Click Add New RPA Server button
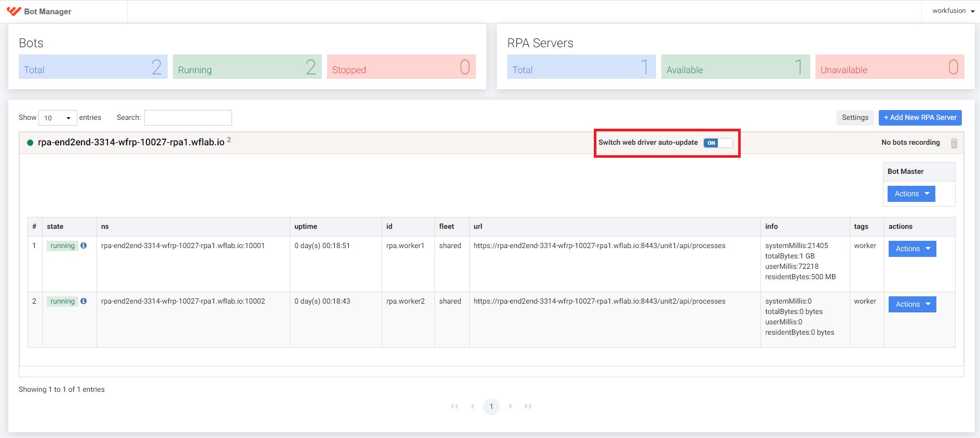 click(920, 118)
